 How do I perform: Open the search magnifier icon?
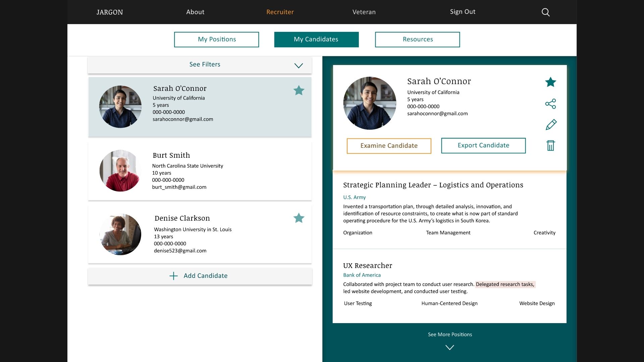click(x=546, y=12)
